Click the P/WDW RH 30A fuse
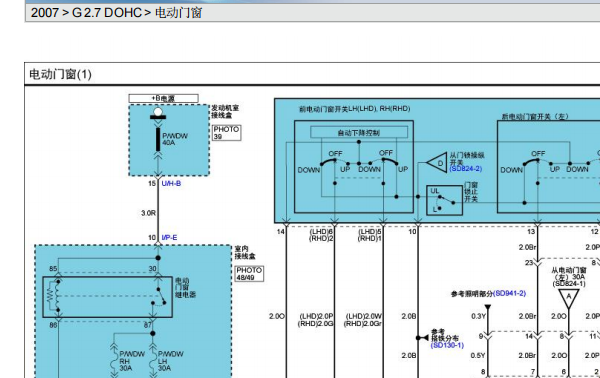This screenshot has width=600, height=378. (132, 361)
